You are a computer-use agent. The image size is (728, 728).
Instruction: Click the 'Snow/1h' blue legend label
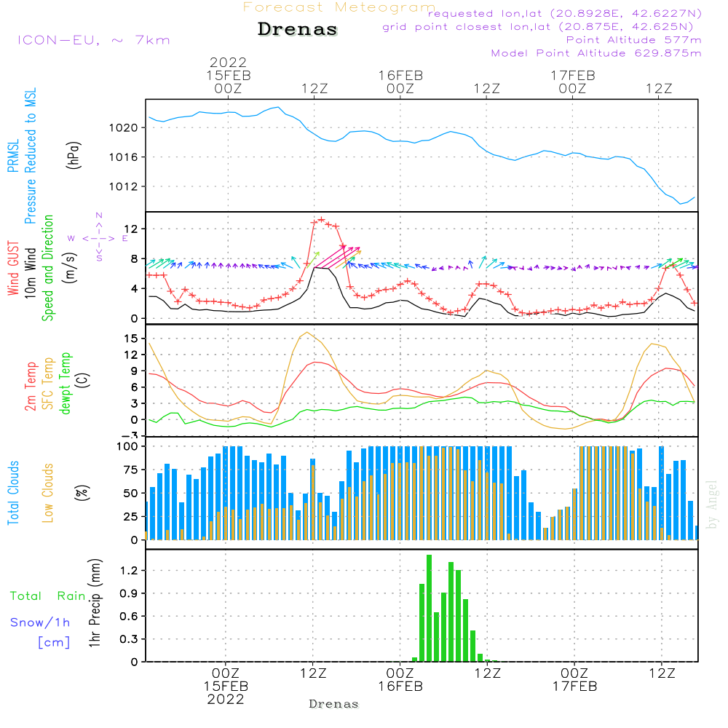40,622
